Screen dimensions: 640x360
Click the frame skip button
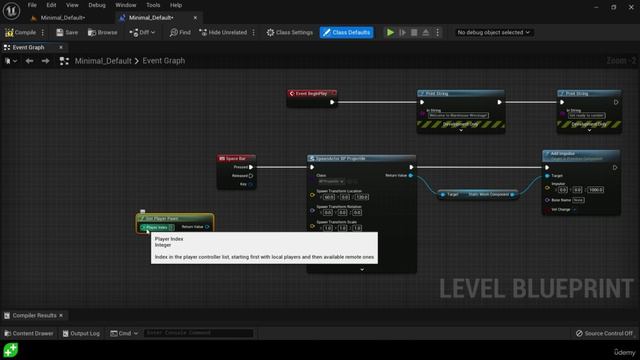click(402, 32)
